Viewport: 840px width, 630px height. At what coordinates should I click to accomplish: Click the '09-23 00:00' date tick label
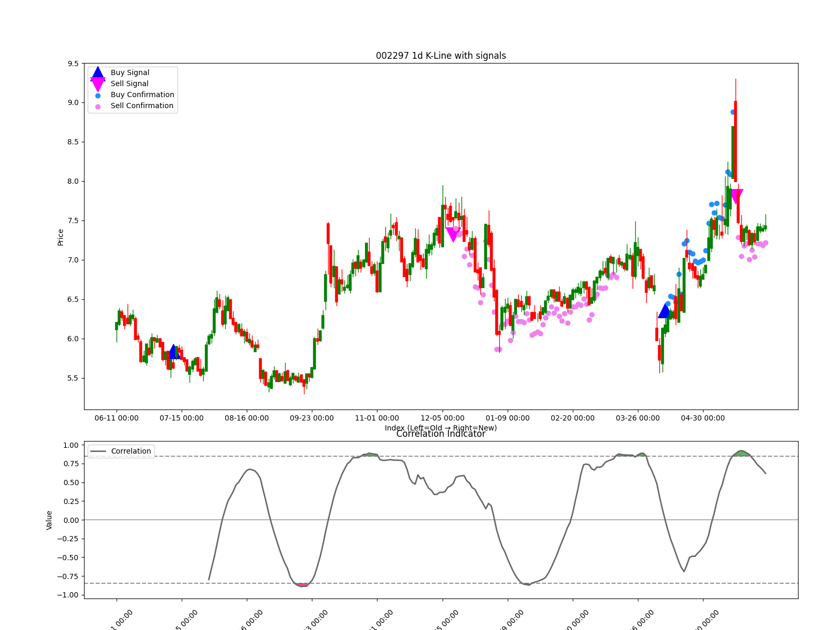(x=312, y=418)
